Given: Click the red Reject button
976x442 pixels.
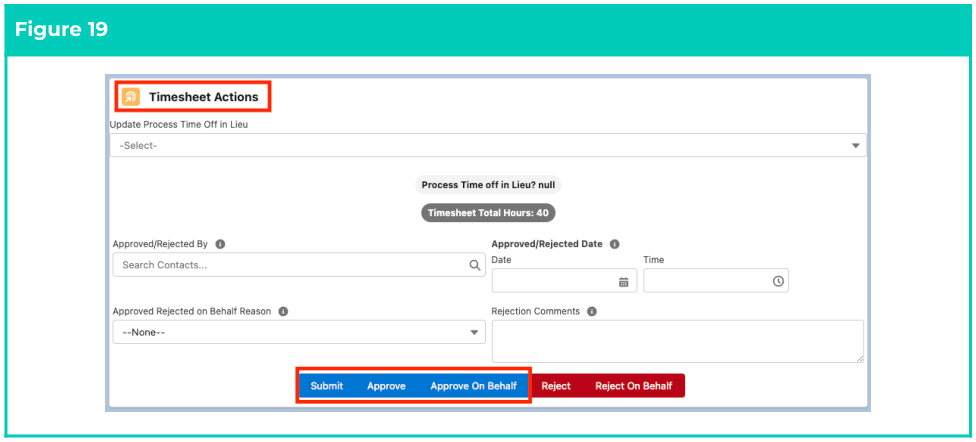Looking at the screenshot, I should (556, 386).
